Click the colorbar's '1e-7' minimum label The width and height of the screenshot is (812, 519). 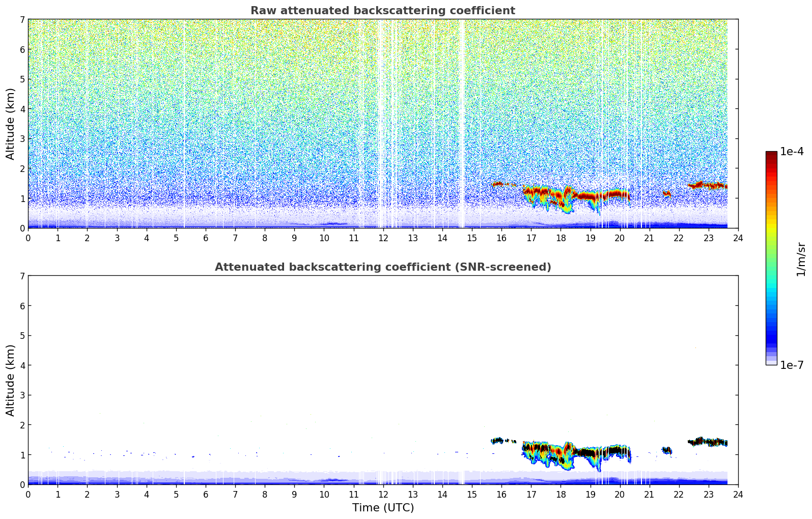(x=792, y=365)
